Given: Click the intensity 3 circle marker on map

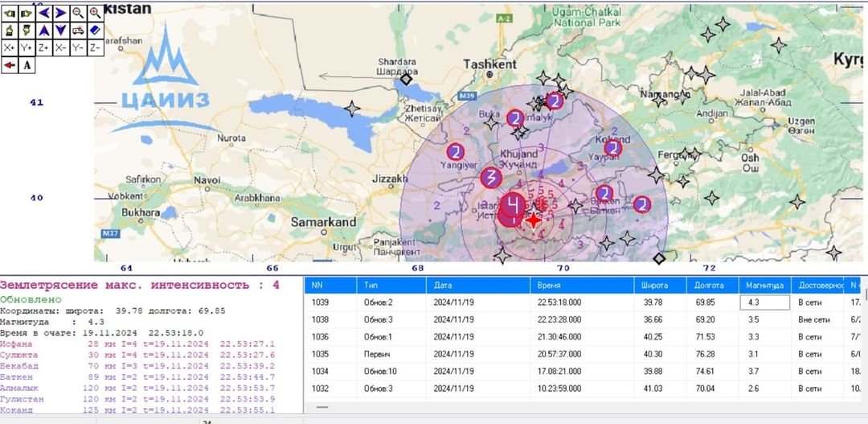Looking at the screenshot, I should [x=491, y=178].
